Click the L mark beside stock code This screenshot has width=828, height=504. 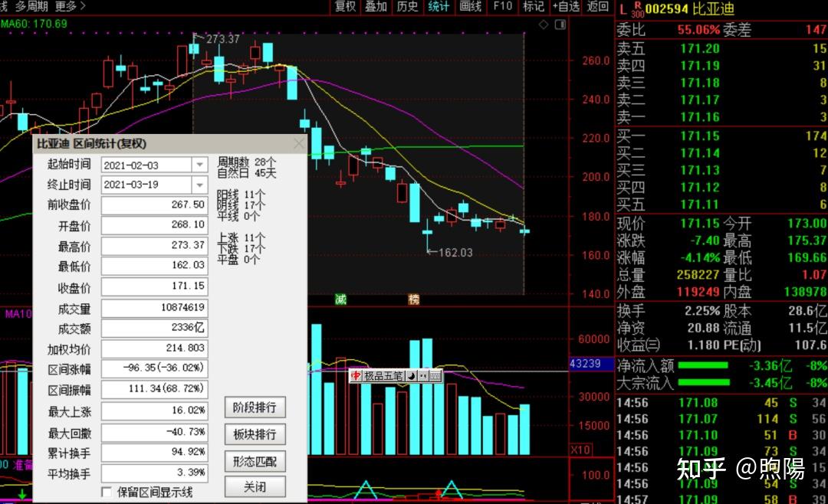[623, 9]
